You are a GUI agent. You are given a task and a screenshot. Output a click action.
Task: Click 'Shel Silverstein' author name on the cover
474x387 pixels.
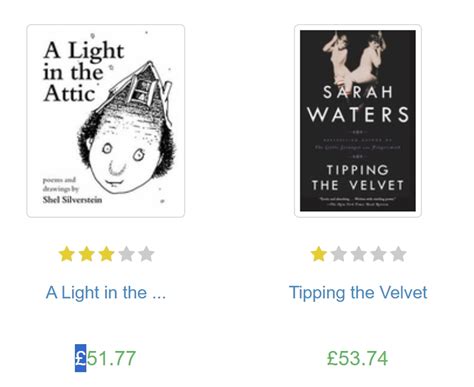[x=72, y=200]
